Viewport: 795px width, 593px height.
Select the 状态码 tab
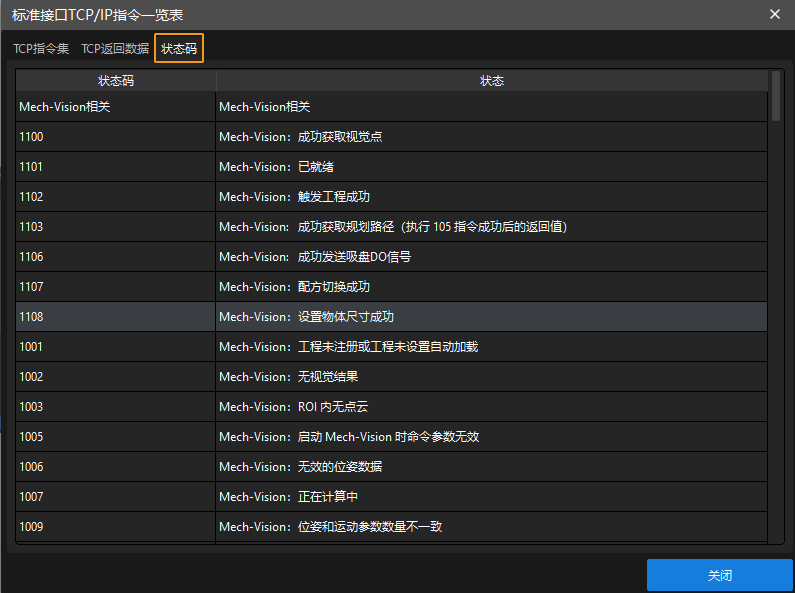coord(179,48)
